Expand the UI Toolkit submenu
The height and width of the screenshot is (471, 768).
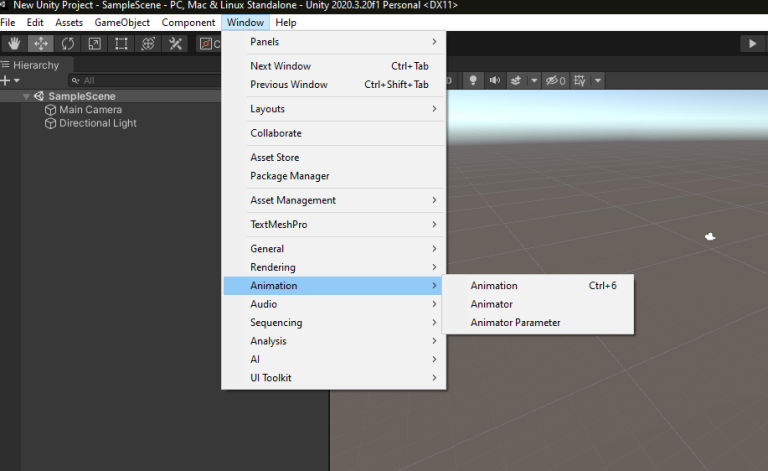coord(334,378)
